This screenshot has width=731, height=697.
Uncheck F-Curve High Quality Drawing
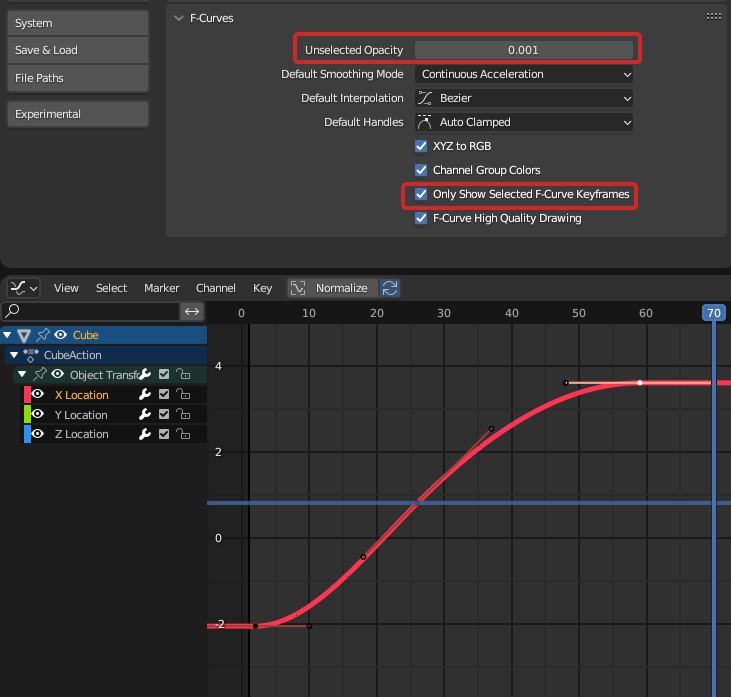pyautogui.click(x=421, y=218)
